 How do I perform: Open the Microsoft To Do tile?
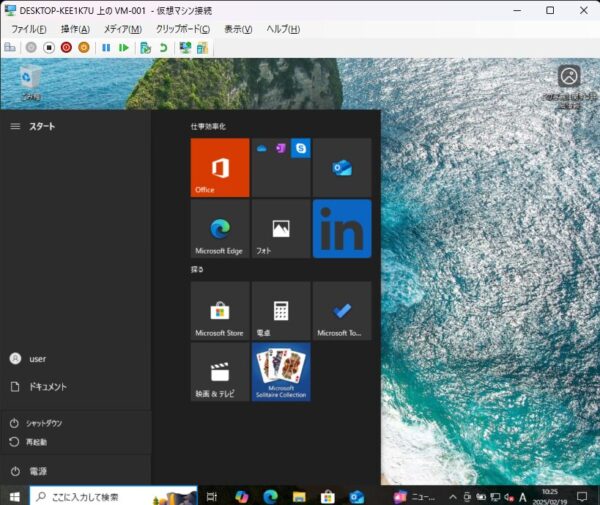342,311
